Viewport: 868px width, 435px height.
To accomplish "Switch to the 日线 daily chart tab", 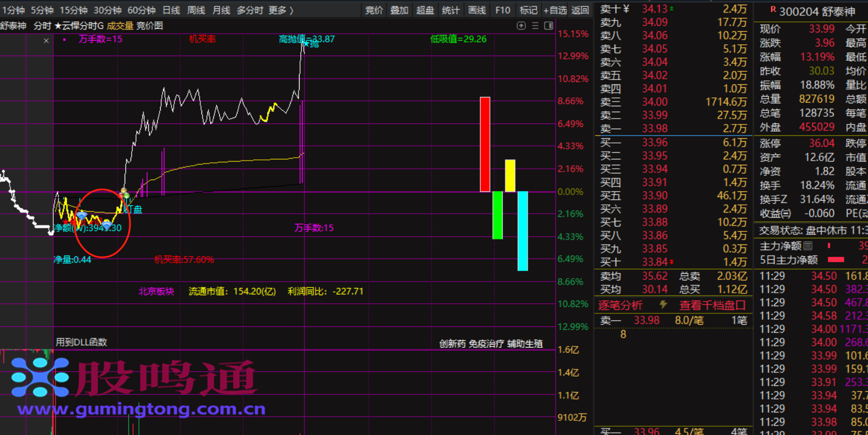I will tap(171, 10).
